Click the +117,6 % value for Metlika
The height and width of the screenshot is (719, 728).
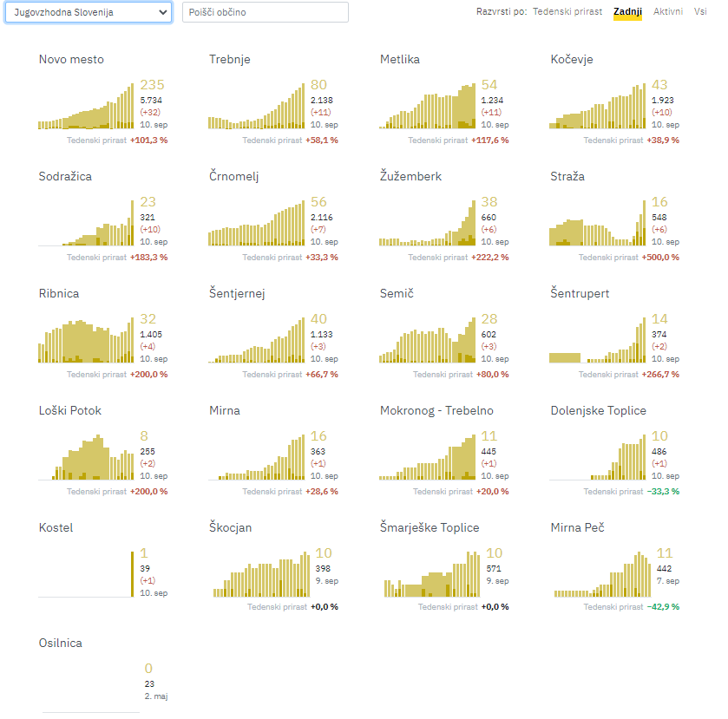(490, 141)
